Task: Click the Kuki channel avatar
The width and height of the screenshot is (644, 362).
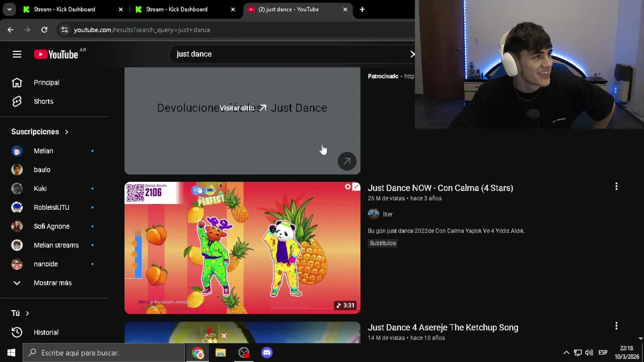Action: 17,189
